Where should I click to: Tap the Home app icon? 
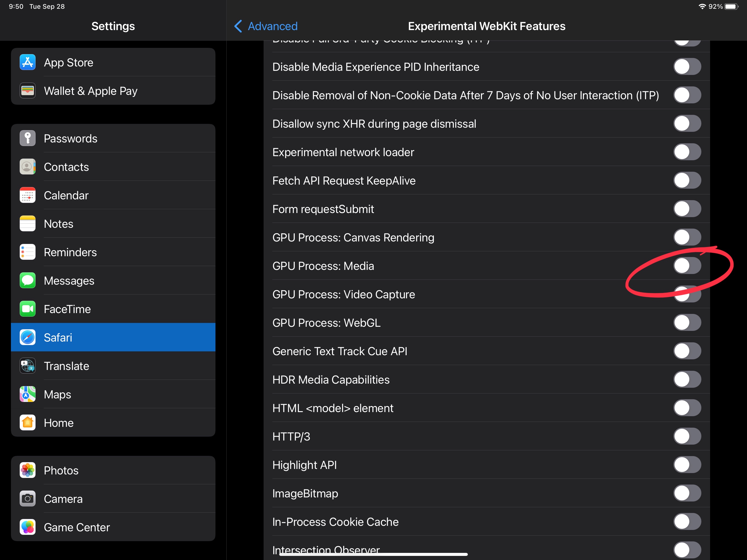tap(27, 423)
